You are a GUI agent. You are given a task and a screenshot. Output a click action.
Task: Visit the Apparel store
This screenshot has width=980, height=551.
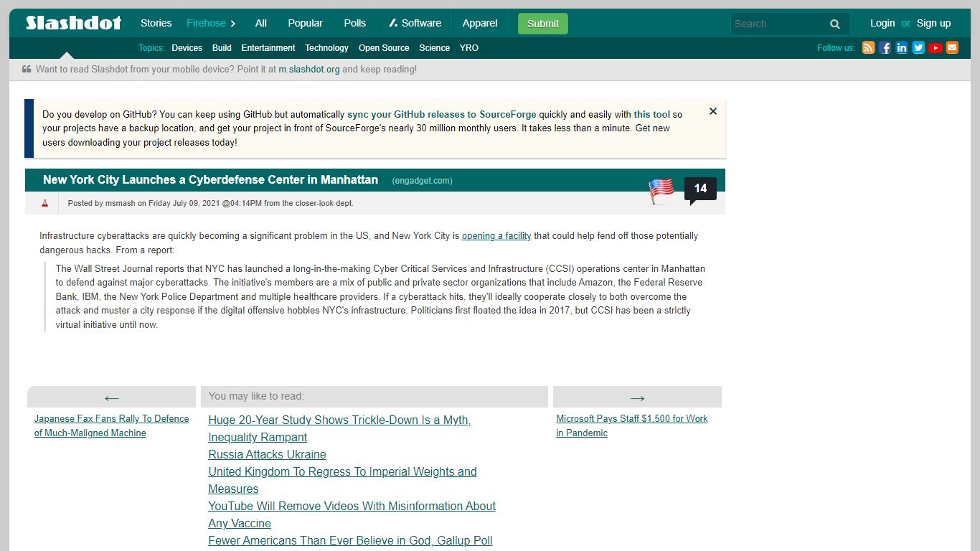coord(480,23)
